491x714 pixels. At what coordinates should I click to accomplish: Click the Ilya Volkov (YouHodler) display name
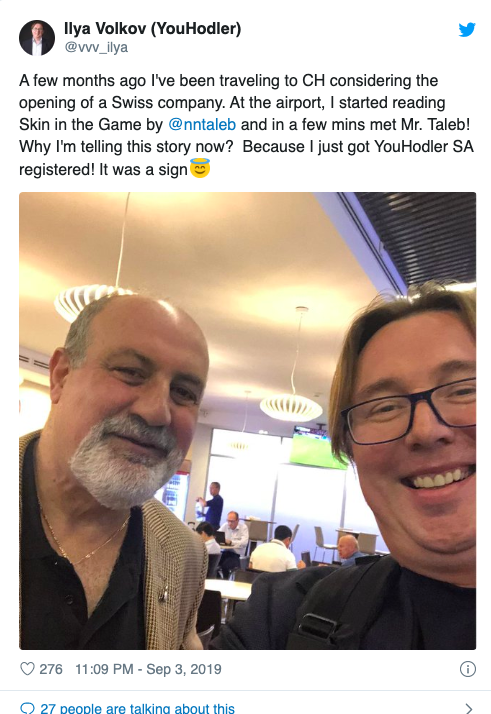153,29
